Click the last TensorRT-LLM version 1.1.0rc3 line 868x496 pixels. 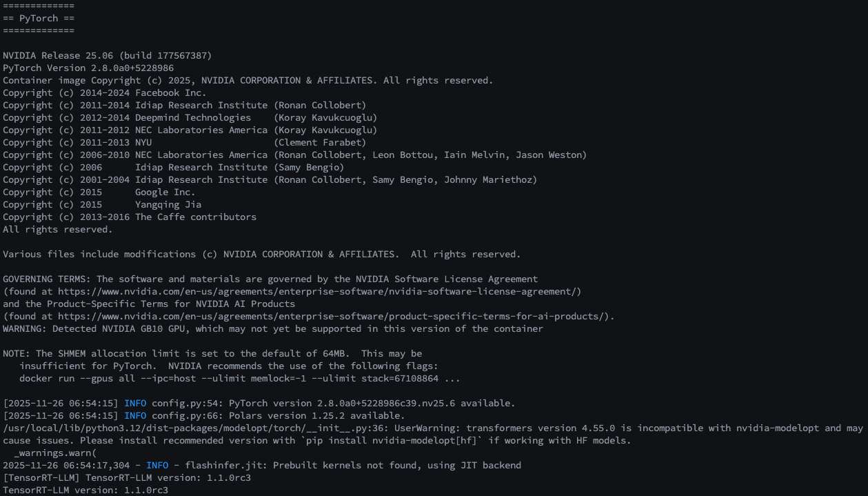[x=85, y=490]
